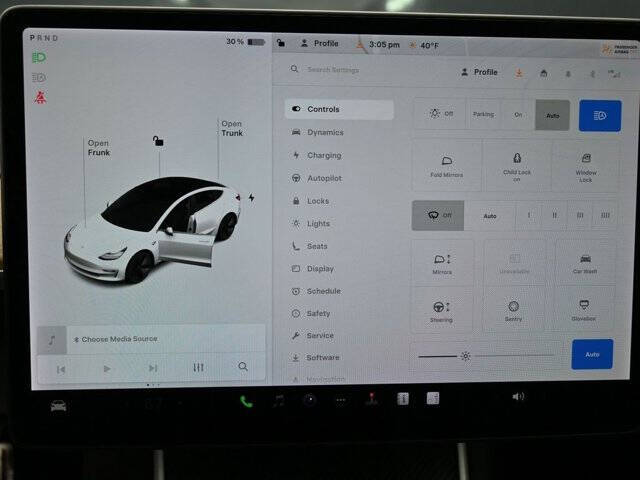
Task: Set exterior lights to On
Action: pyautogui.click(x=518, y=115)
